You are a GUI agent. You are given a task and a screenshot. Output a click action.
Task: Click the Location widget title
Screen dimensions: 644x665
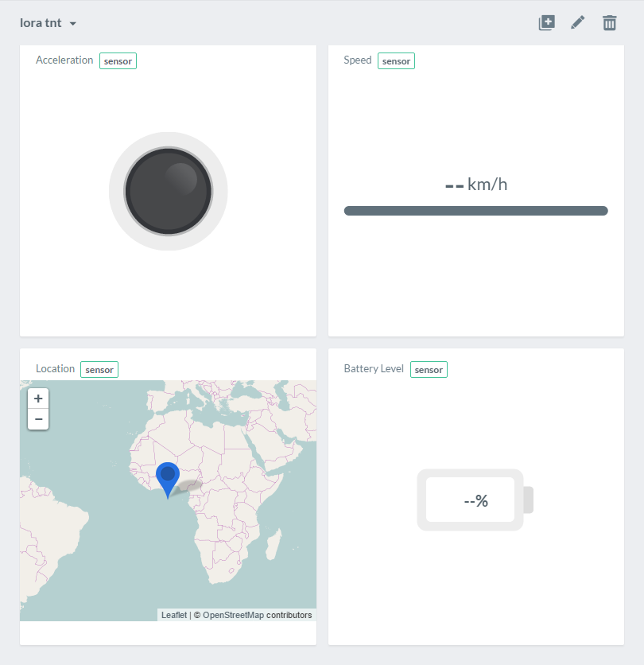click(x=56, y=369)
